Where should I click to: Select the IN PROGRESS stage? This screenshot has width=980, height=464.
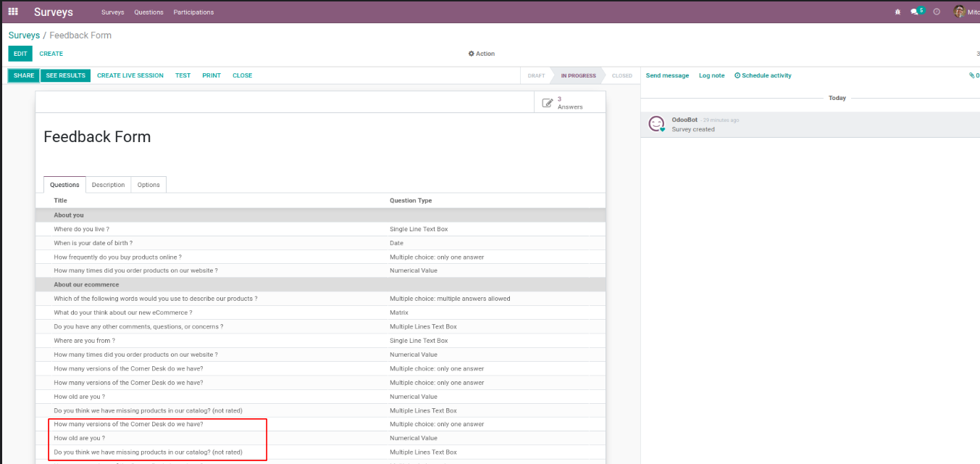pos(578,75)
